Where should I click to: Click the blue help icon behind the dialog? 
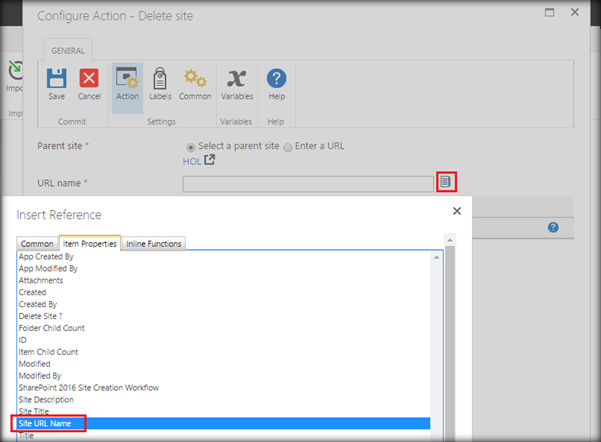coord(553,227)
